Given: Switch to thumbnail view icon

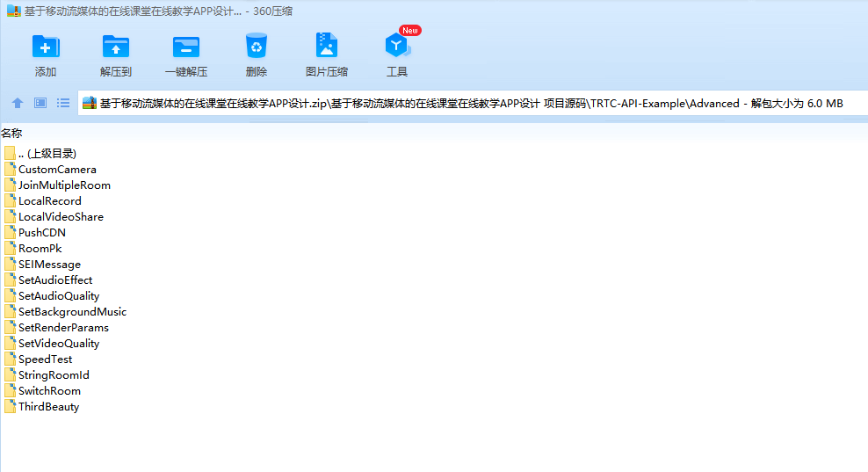Looking at the screenshot, I should pos(40,103).
